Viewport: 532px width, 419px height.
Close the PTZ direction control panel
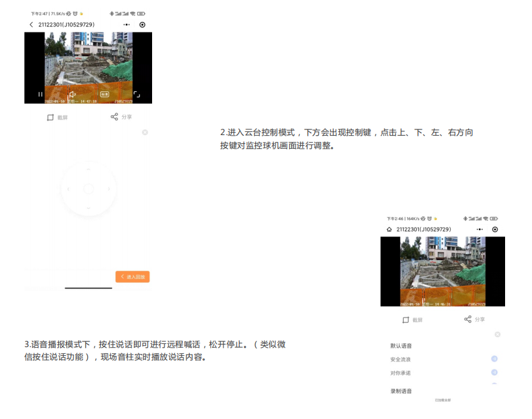[x=145, y=132]
